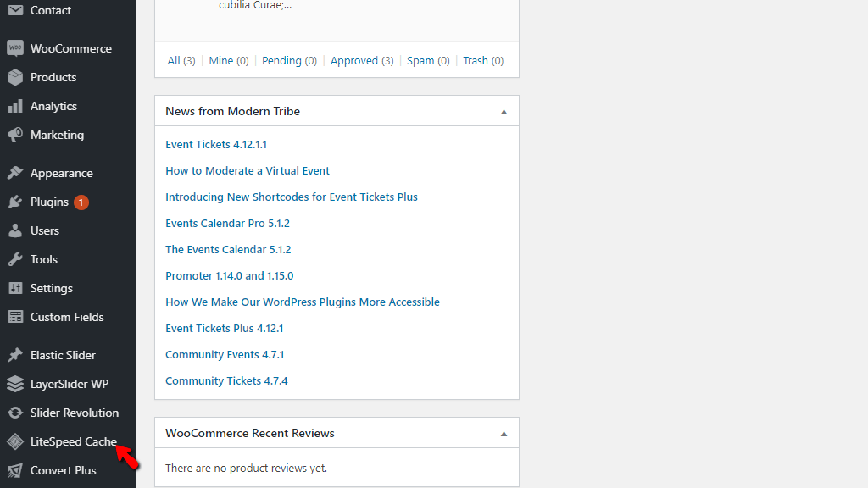The height and width of the screenshot is (488, 868).
Task: Click the Slider Revolution refresh icon
Action: click(x=15, y=413)
